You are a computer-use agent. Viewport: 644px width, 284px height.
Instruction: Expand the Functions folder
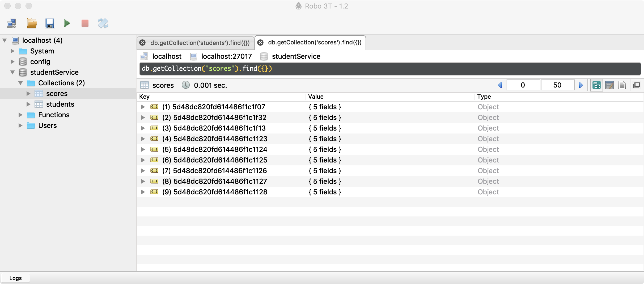(20, 115)
